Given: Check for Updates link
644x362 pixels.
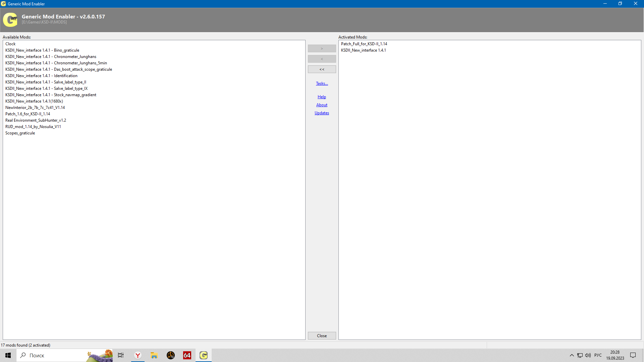Looking at the screenshot, I should click(322, 113).
